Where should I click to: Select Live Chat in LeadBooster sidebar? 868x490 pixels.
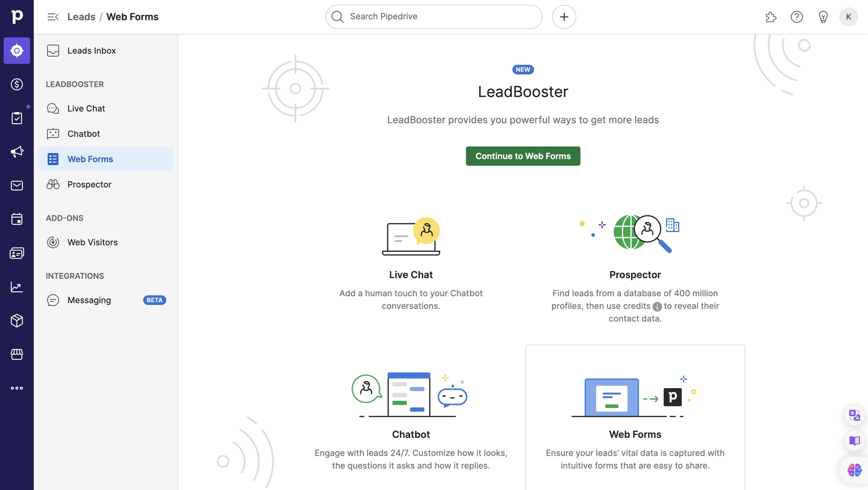86,108
